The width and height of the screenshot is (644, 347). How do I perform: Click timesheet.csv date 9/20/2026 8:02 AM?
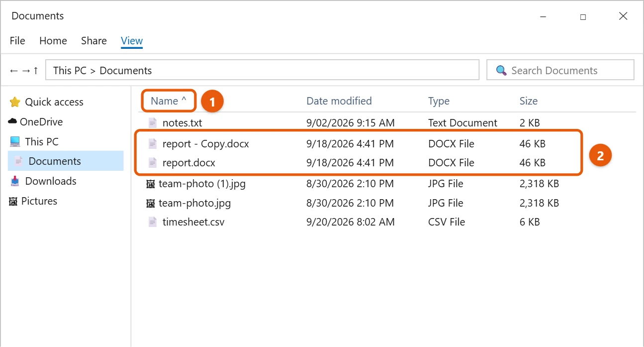tap(351, 222)
